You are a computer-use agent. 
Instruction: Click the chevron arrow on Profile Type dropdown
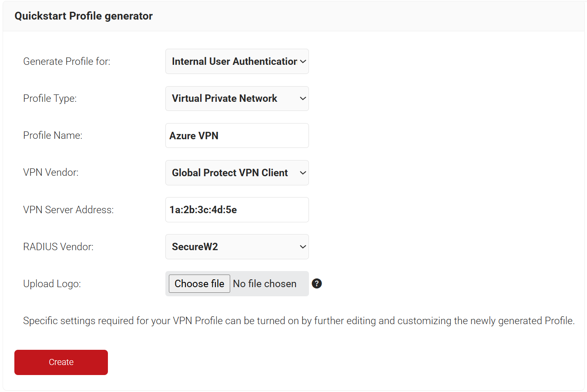(303, 98)
